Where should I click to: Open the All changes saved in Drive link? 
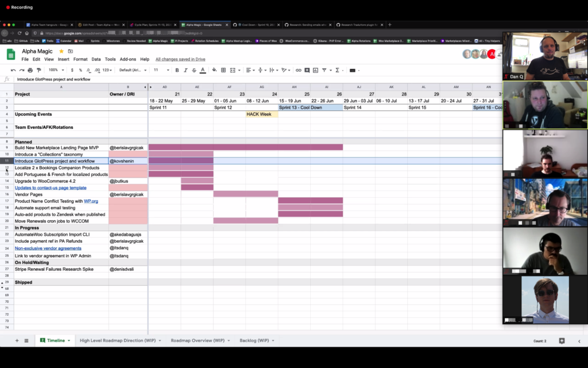(x=180, y=59)
